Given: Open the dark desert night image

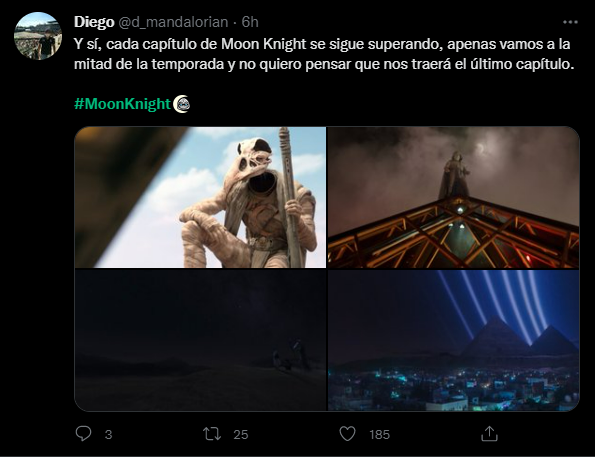Looking at the screenshot, I should click(200, 340).
